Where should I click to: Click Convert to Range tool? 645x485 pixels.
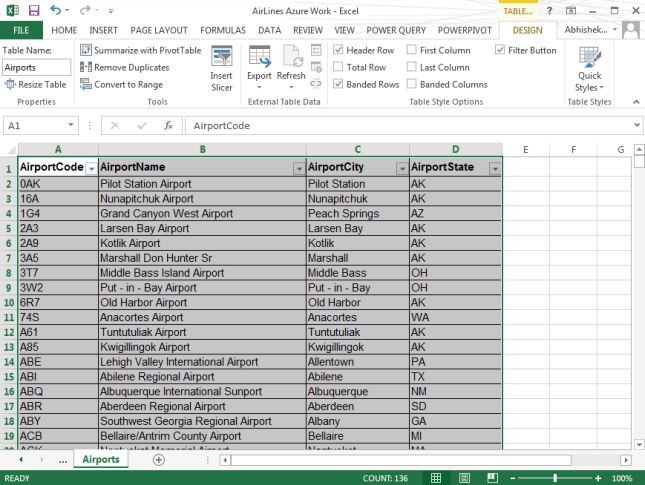pyautogui.click(x=121, y=84)
